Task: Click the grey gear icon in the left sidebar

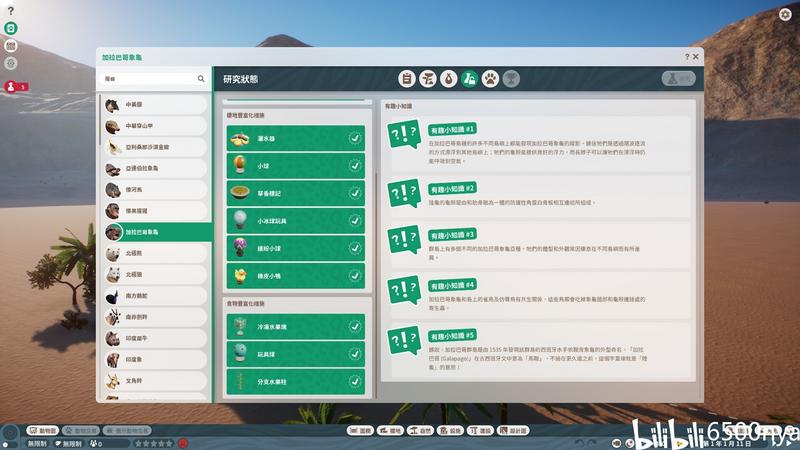Action: coord(11,63)
